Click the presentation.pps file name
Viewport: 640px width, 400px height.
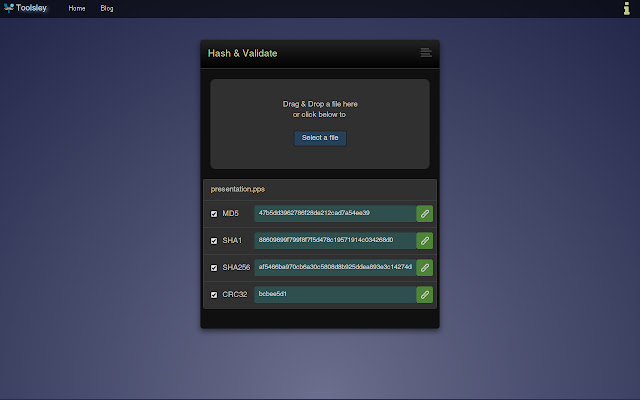click(238, 189)
